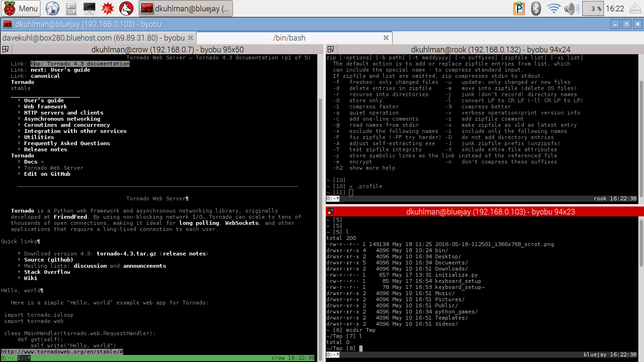Screen dimensions: 644x362
Task: Close the davekuhl@box280.bluehost.com tab
Action: [190, 38]
